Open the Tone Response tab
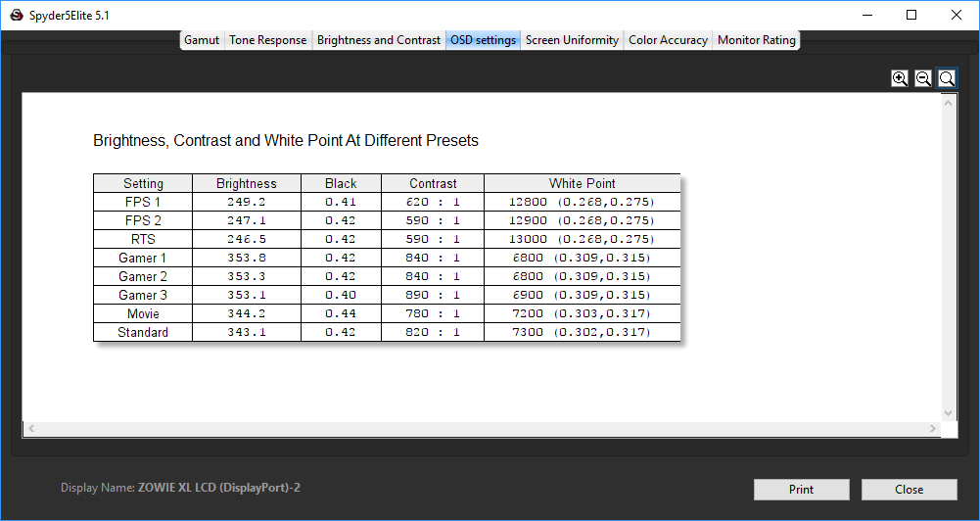Viewport: 980px width, 521px height. pos(267,40)
